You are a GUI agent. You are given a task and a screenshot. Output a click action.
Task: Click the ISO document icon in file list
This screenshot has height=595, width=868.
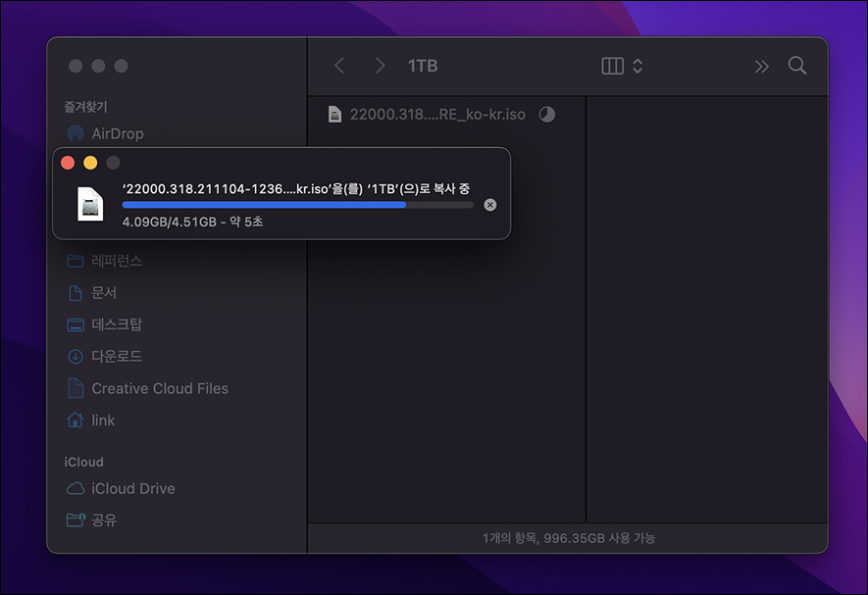pyautogui.click(x=334, y=114)
